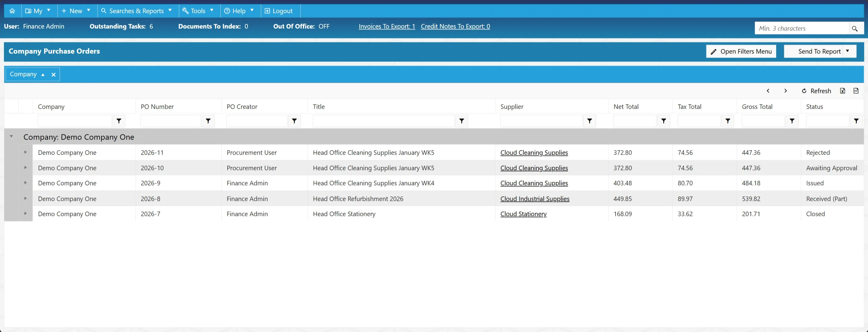Image resolution: width=868 pixels, height=332 pixels.
Task: Sort by PO Number column header
Action: (x=157, y=107)
